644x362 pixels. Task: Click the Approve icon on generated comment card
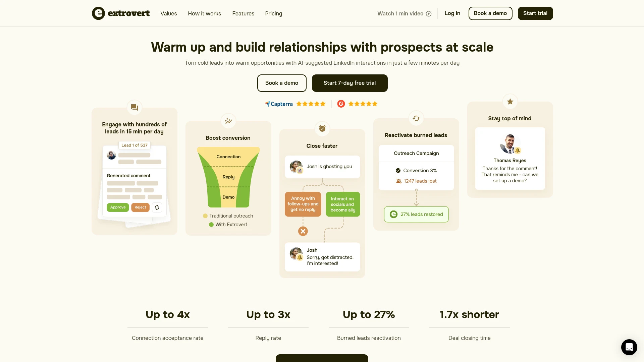118,207
